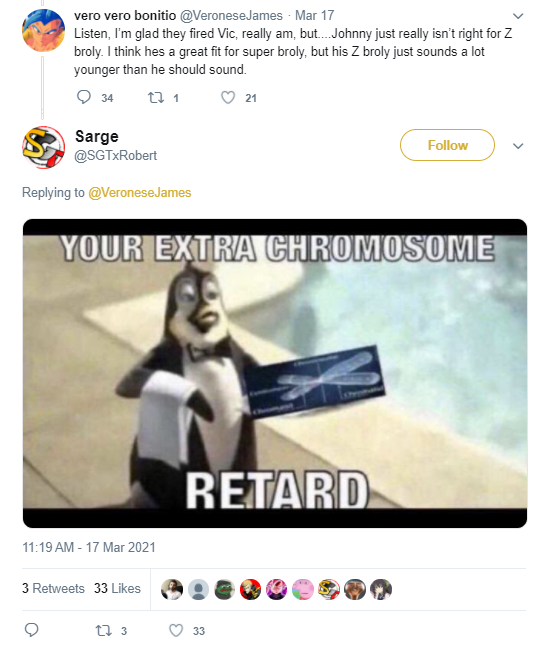Retweet Sarge's tweet showing 3 retweets
The image size is (549, 650).
(x=103, y=631)
